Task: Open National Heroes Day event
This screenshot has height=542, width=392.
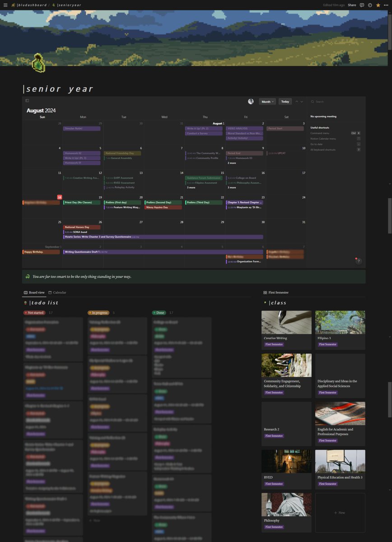Action: [82, 227]
